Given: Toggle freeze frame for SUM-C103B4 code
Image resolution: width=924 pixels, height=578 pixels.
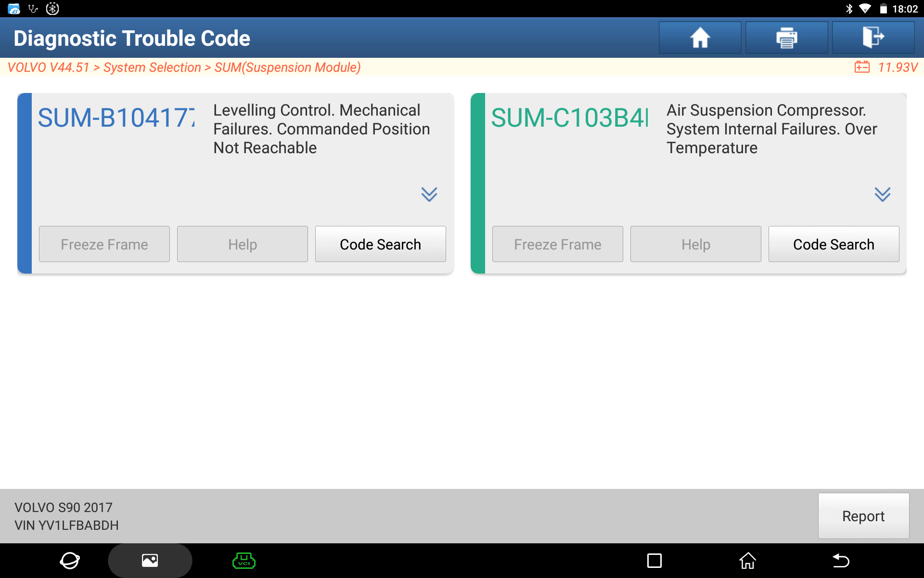Looking at the screenshot, I should click(557, 244).
